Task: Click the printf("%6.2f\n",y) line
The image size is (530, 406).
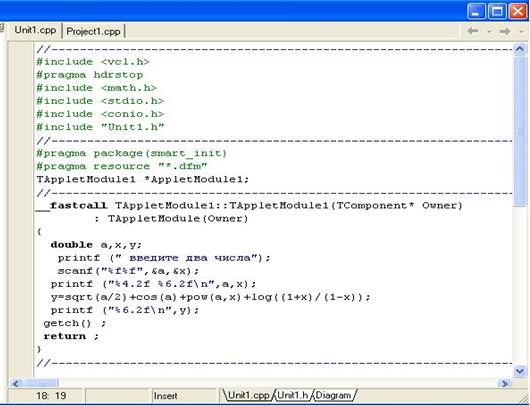Action: 125,310
